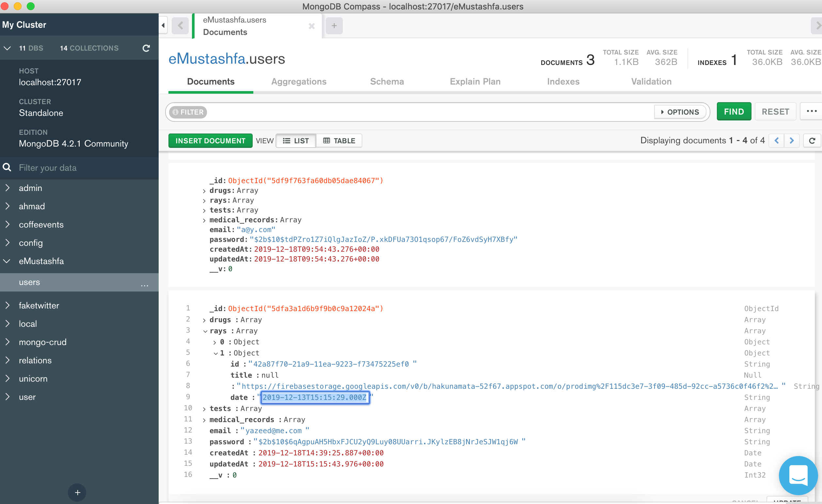Close the eMustashfa.users tab
Viewport: 822px width, 504px height.
tap(311, 26)
